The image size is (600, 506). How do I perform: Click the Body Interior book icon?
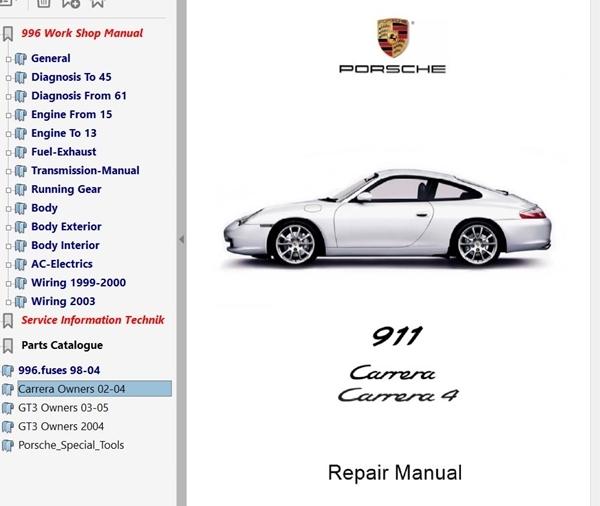[21, 246]
